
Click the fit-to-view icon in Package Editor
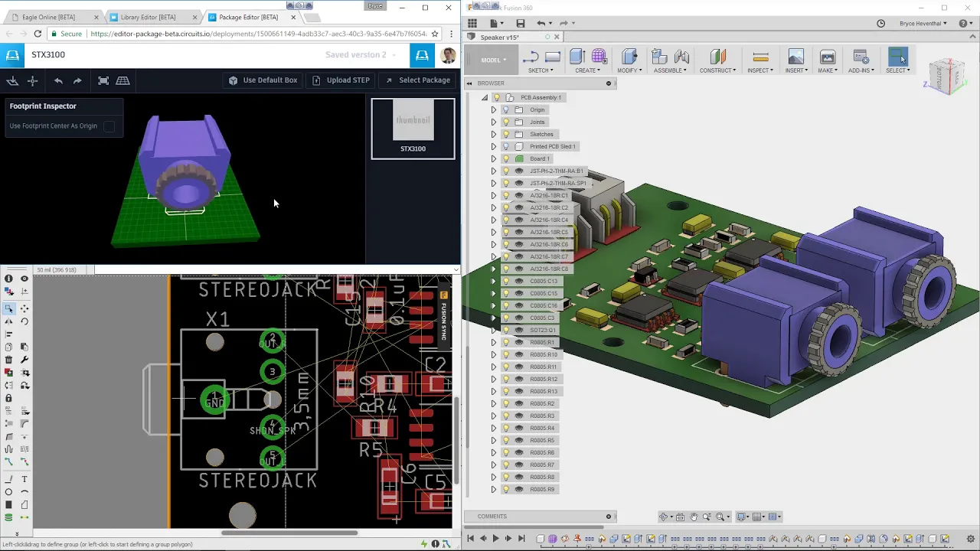pos(103,80)
